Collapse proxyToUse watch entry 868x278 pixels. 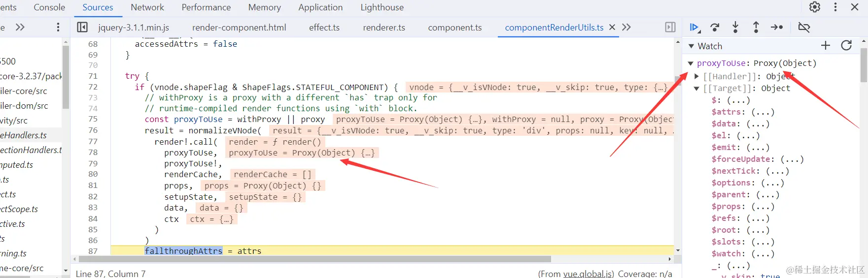[691, 63]
